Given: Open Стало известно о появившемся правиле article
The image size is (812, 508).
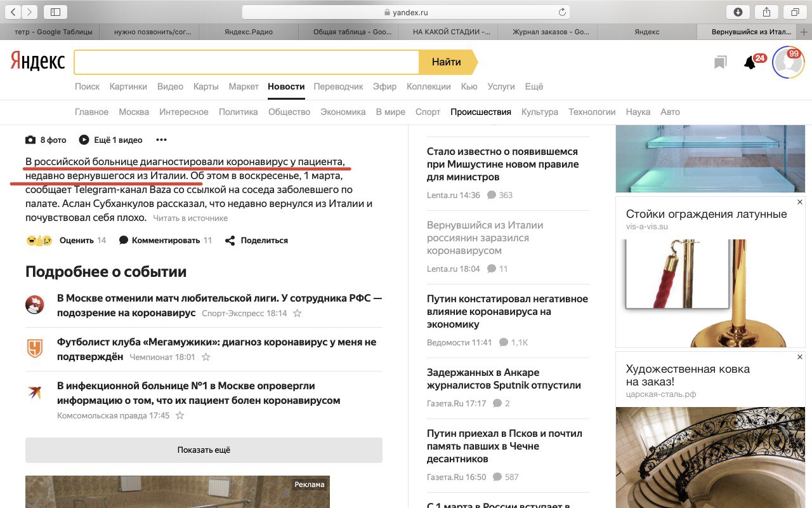Looking at the screenshot, I should [x=502, y=164].
